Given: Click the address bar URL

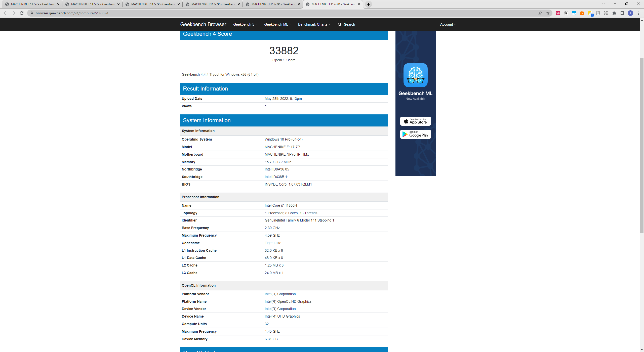Looking at the screenshot, I should pos(72,13).
